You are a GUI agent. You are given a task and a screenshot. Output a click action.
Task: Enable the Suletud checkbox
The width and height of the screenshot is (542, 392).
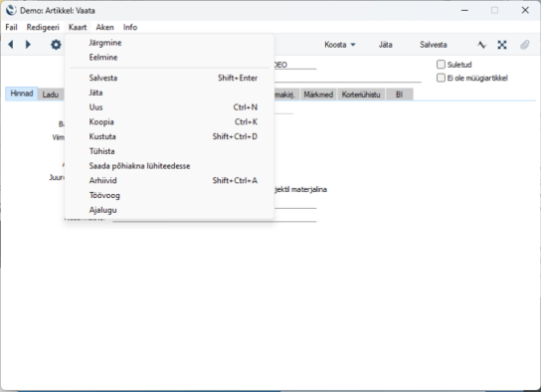click(x=441, y=65)
